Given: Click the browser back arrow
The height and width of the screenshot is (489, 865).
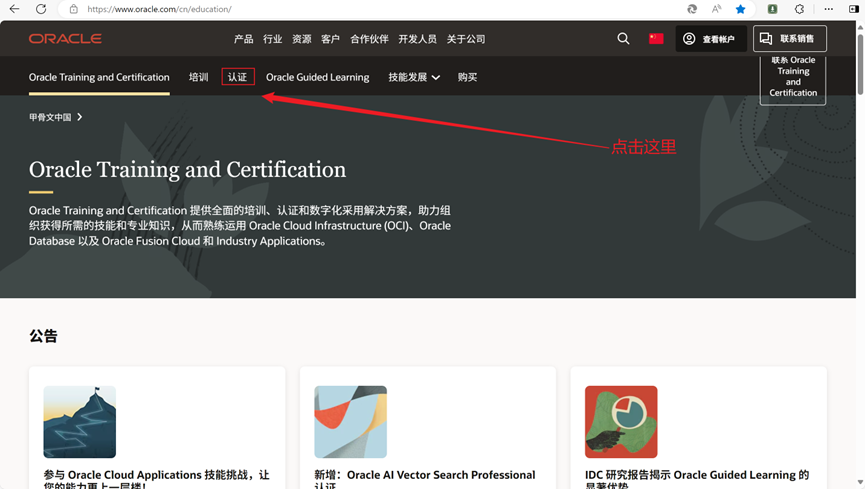Looking at the screenshot, I should [x=14, y=9].
